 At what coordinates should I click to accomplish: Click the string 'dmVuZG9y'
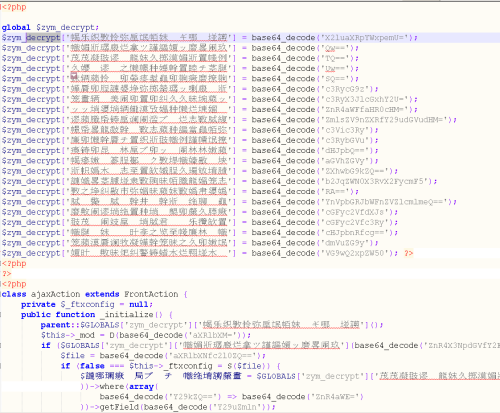tap(345, 243)
